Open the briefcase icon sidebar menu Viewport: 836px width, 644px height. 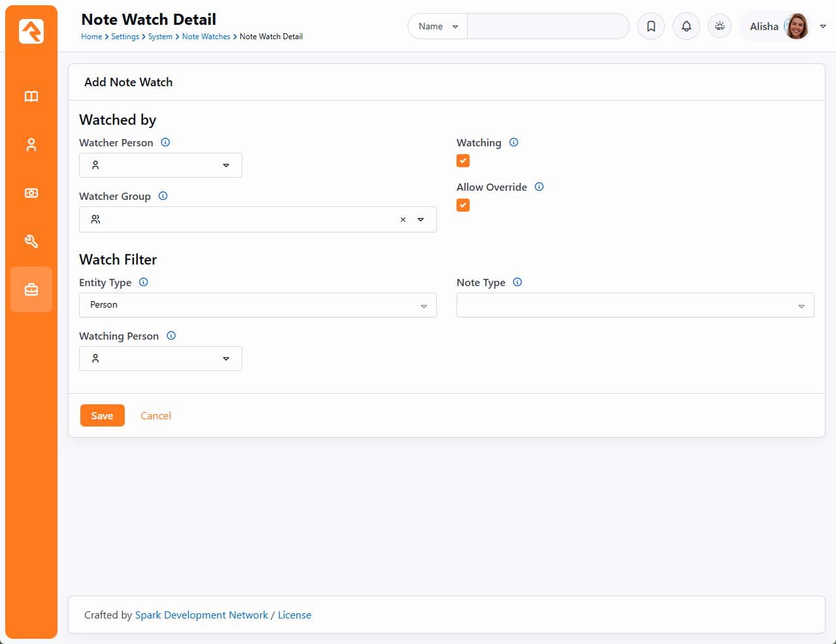31,289
